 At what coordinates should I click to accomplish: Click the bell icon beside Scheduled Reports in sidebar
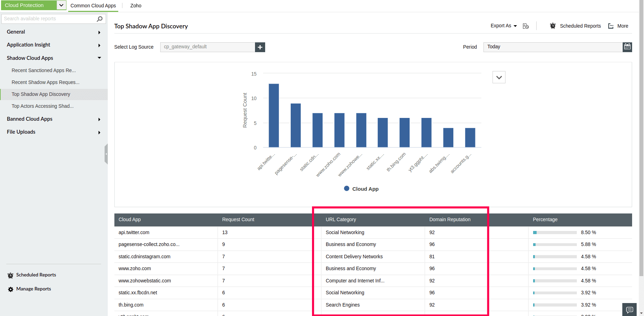10,275
